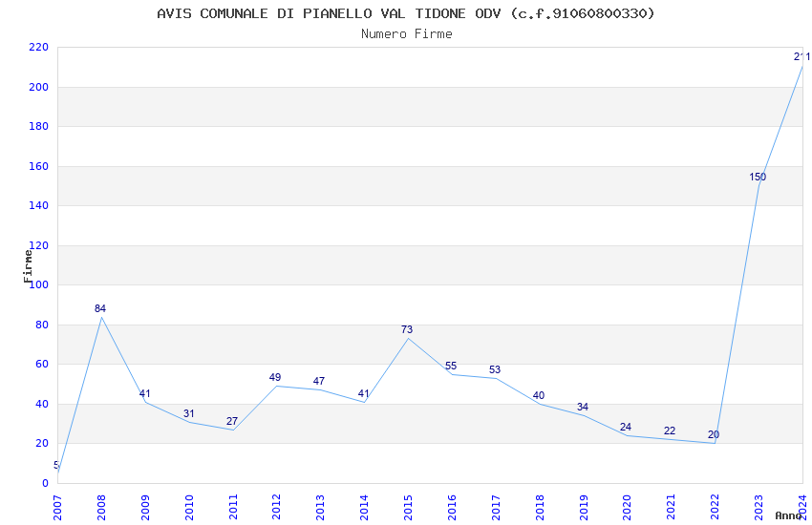The width and height of the screenshot is (812, 525).
Task: Click the 24 data label for 2020
Action: pos(626,428)
